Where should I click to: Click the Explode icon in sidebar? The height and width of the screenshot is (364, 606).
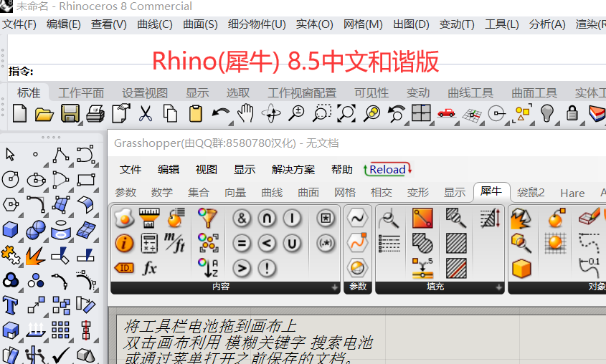[36, 256]
